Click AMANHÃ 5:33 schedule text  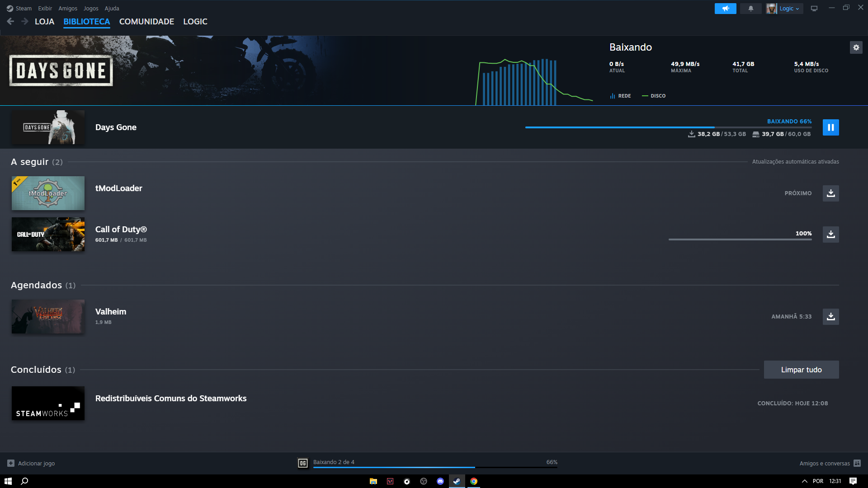click(791, 317)
